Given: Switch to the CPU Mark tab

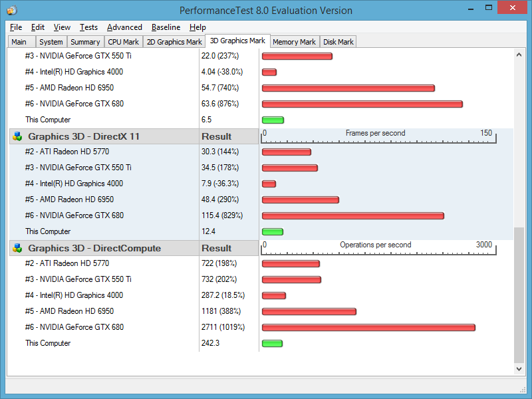Looking at the screenshot, I should (123, 42).
